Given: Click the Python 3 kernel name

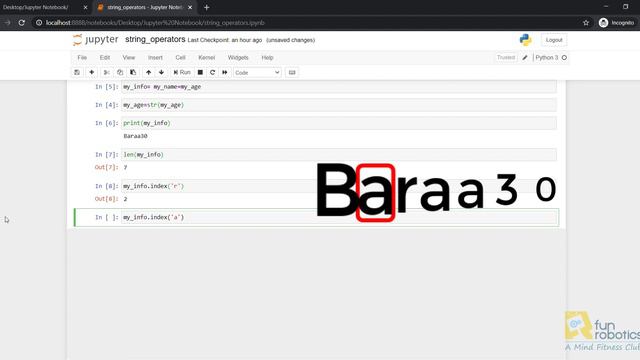Looking at the screenshot, I should coord(547,58).
